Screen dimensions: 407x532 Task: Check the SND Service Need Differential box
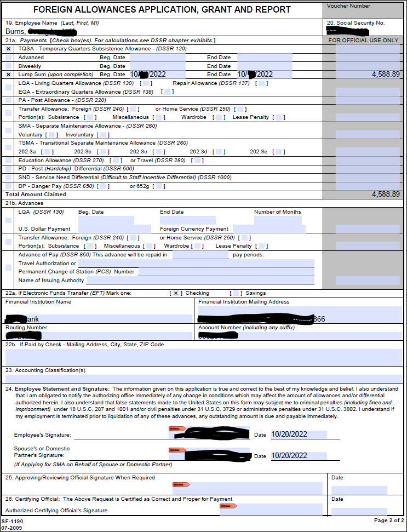tap(8, 178)
